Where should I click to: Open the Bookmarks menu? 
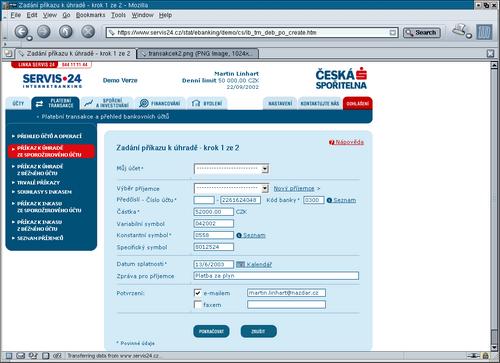coord(90,15)
